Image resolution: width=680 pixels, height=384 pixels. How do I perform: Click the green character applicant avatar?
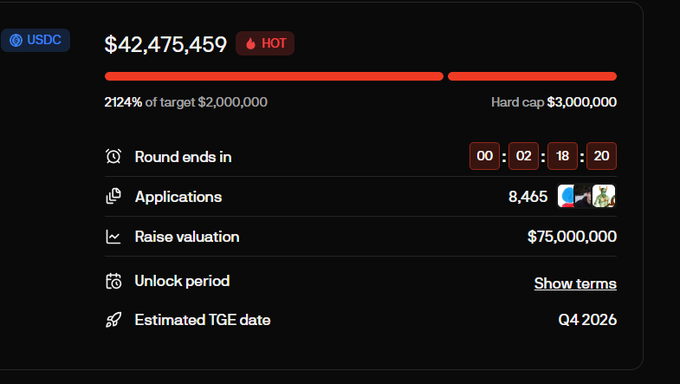pos(604,196)
